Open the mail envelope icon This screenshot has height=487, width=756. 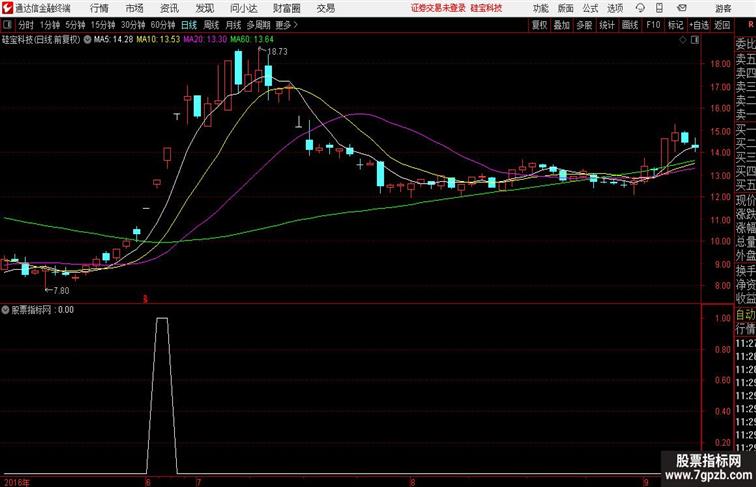coord(682,8)
